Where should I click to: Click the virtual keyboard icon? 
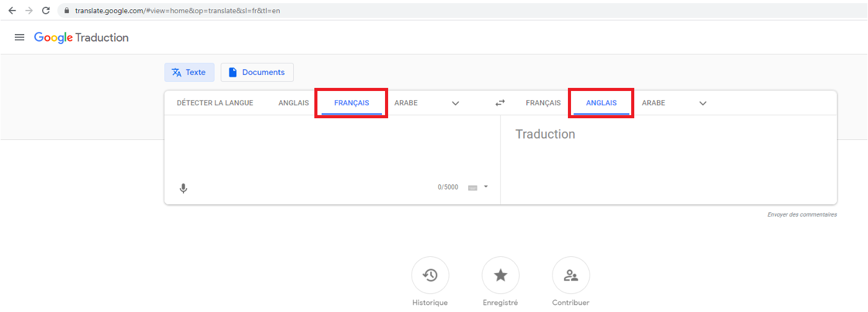pos(472,188)
